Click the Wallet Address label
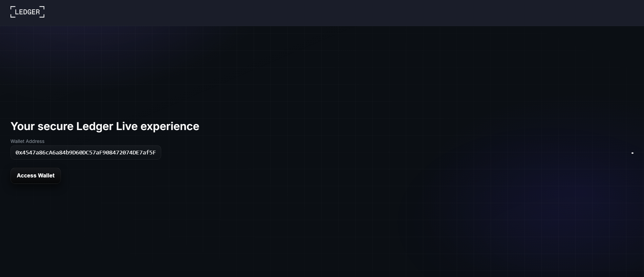The width and height of the screenshot is (644, 277). click(x=27, y=141)
